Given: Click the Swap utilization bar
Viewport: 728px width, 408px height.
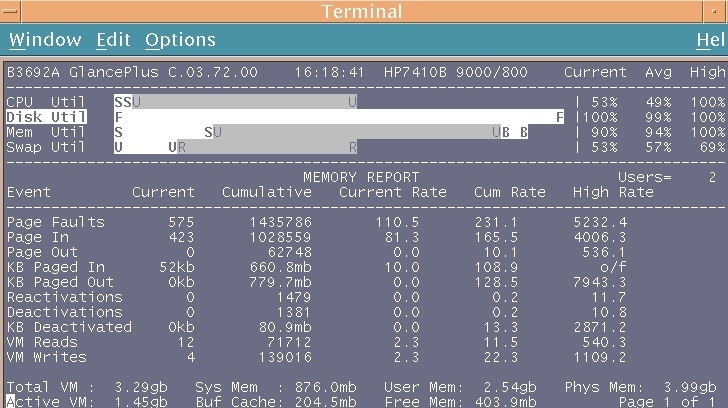Looking at the screenshot, I should pyautogui.click(x=236, y=147).
